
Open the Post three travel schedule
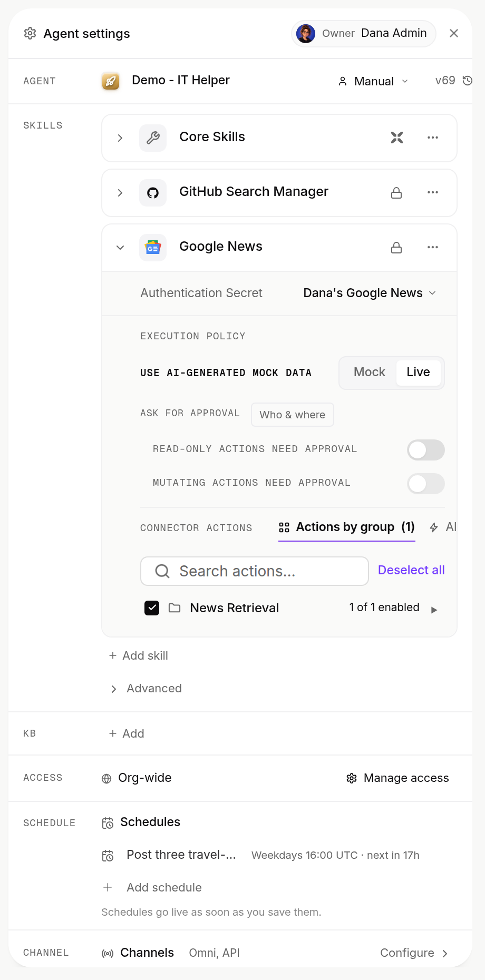click(181, 855)
